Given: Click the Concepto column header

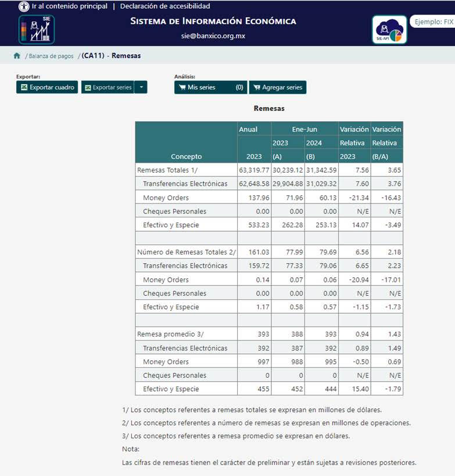Looking at the screenshot, I should coord(186,156).
